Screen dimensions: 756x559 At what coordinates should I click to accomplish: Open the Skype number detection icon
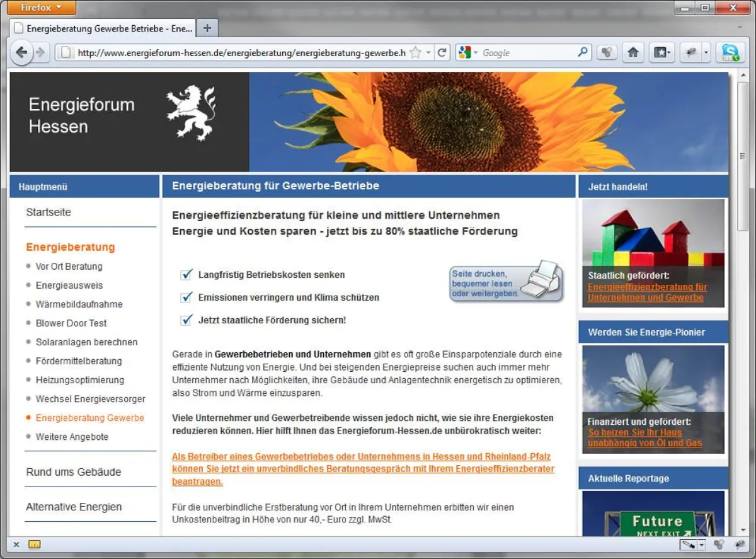click(730, 52)
